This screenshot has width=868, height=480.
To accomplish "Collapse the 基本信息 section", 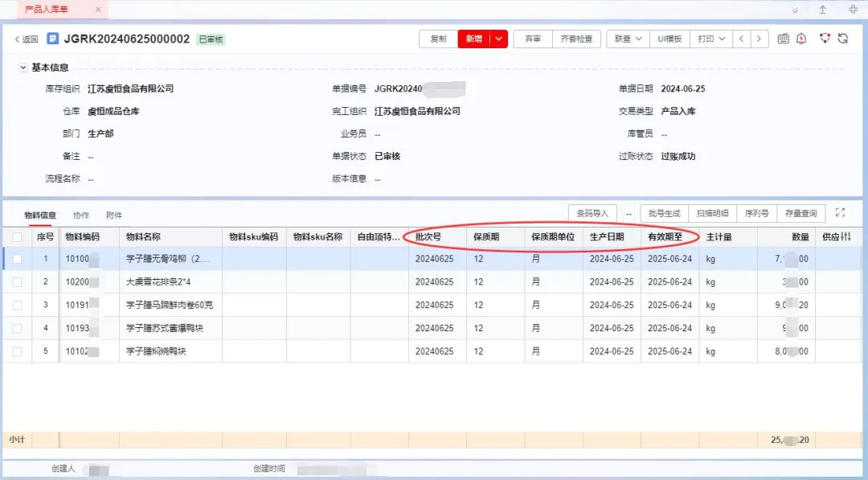I will click(21, 68).
